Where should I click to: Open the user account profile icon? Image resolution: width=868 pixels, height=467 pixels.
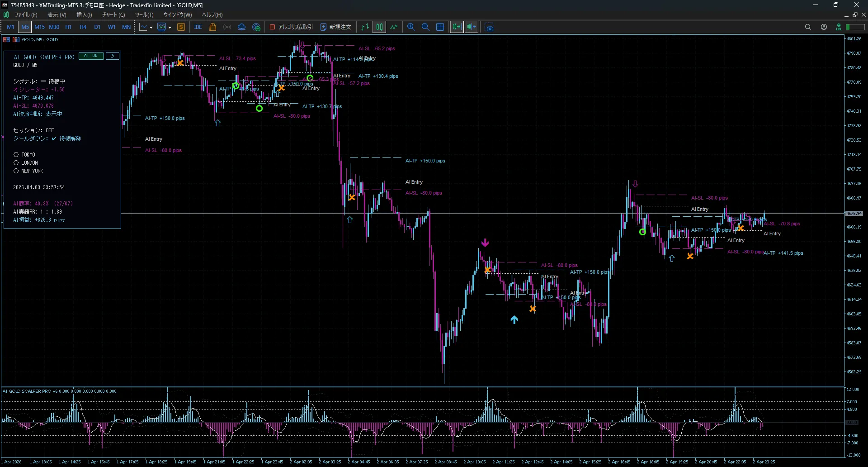pos(824,27)
